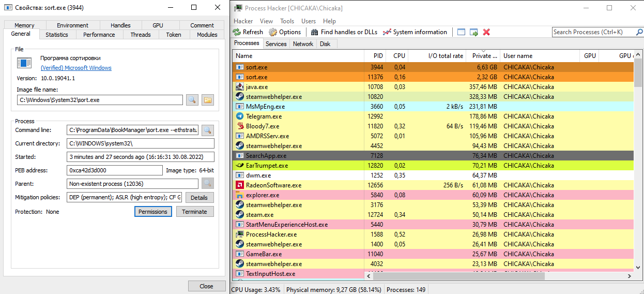Click the Permissions button
The height and width of the screenshot is (294, 644).
coord(153,212)
